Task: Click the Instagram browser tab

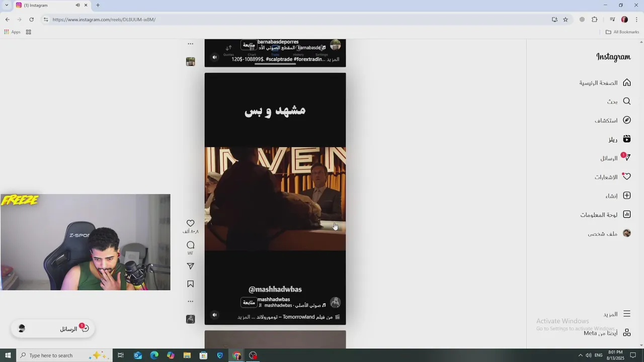Action: (51, 6)
